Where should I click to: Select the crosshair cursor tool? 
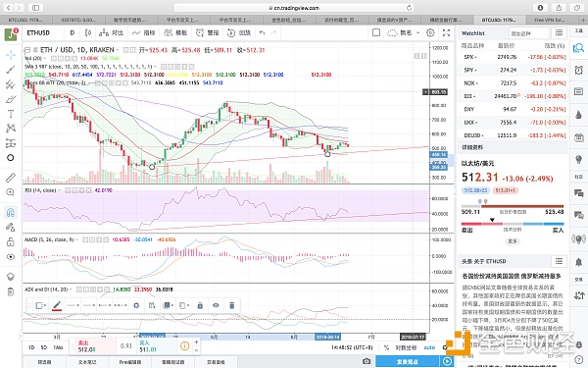(x=11, y=55)
